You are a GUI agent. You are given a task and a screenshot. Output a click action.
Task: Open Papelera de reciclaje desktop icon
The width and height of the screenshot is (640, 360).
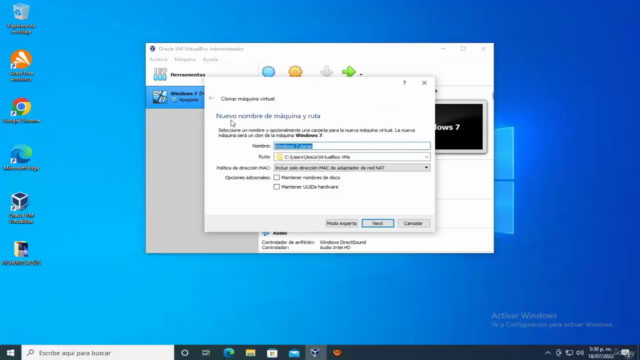(21, 19)
